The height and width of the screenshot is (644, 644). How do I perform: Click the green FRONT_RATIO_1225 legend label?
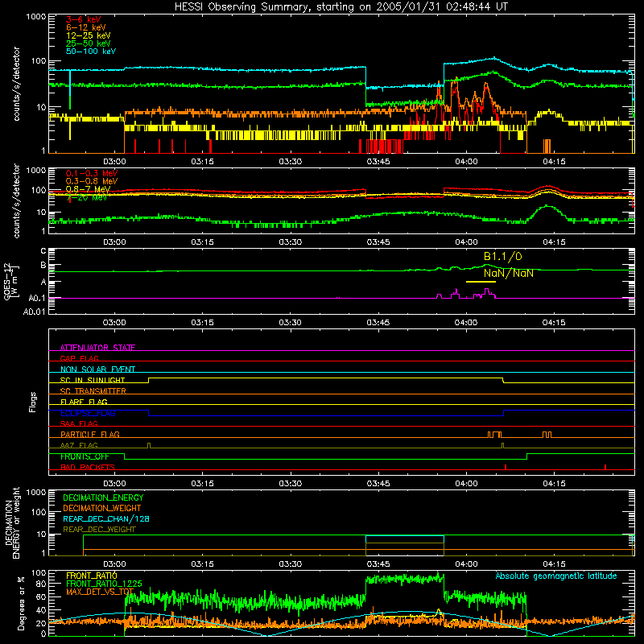pyautogui.click(x=104, y=584)
